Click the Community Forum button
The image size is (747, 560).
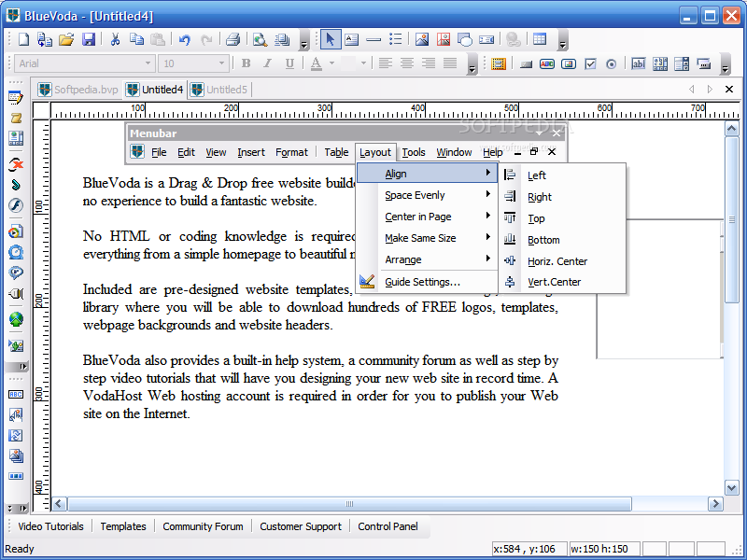(203, 526)
